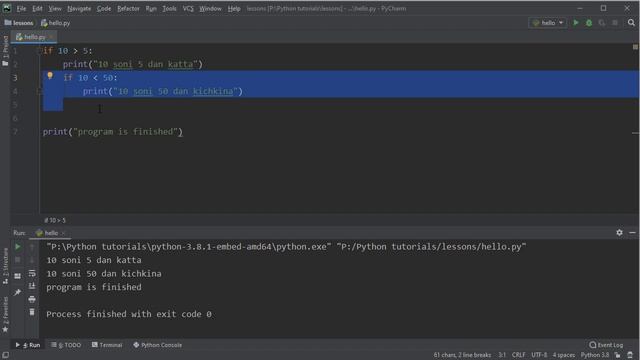Viewport: 640px width, 360px height.
Task: Open the File menu
Action: (x=21, y=8)
